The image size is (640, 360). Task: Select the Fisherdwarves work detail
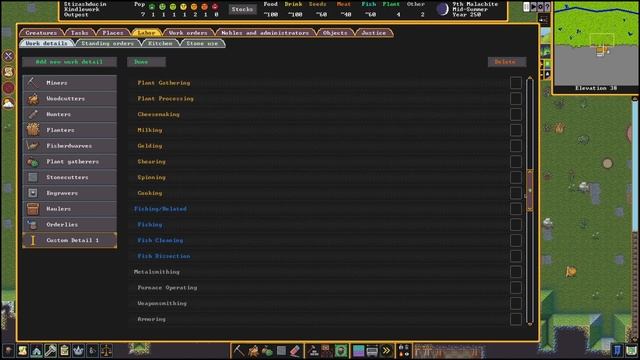70,146
